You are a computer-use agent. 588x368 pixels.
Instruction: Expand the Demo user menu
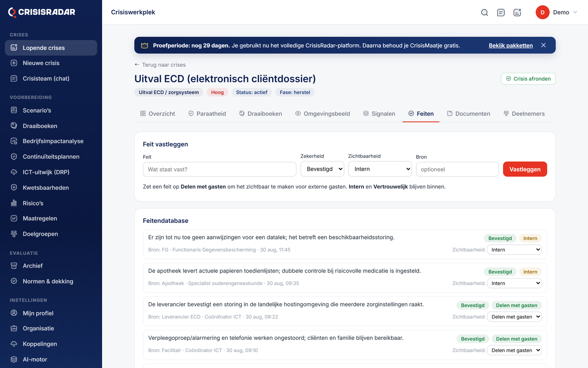coord(556,13)
